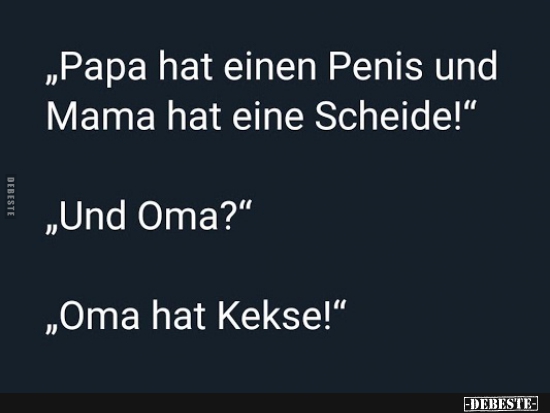
Task: Click the word "Papa" in first line
Action: [103, 67]
